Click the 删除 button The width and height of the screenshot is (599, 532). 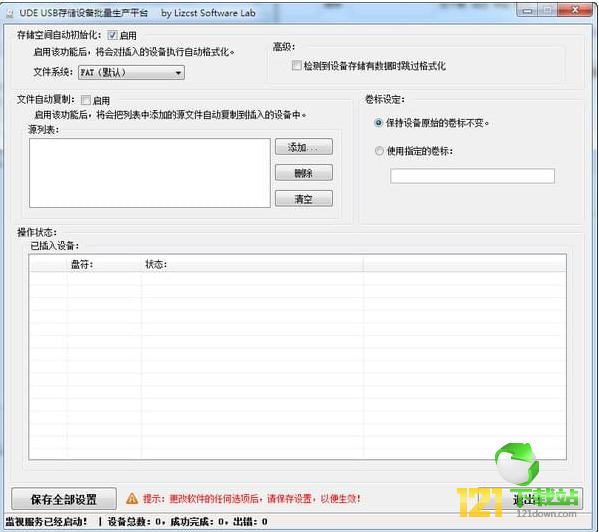[x=304, y=173]
